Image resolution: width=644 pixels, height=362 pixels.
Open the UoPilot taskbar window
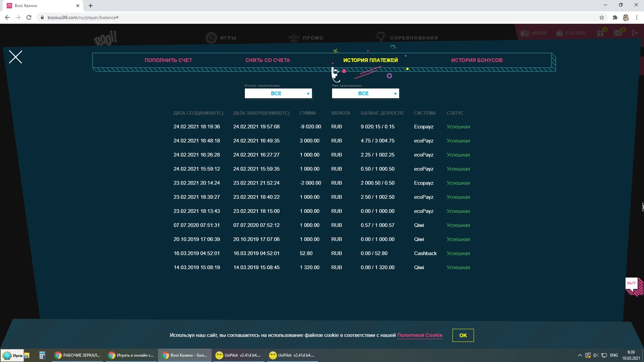(x=239, y=355)
